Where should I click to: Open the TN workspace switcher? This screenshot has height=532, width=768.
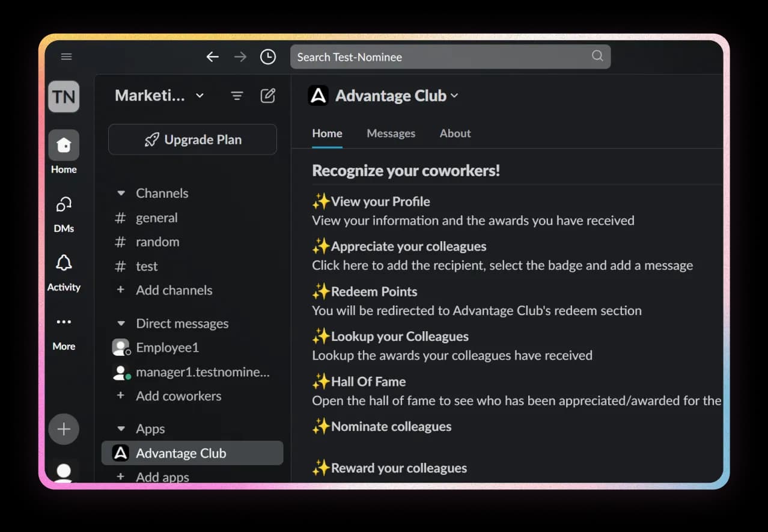64,96
